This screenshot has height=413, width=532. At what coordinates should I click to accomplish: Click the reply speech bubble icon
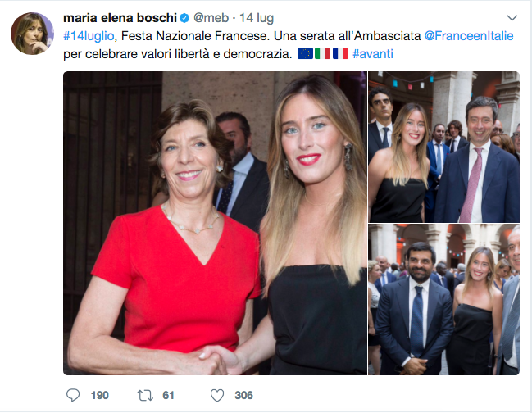coord(72,395)
